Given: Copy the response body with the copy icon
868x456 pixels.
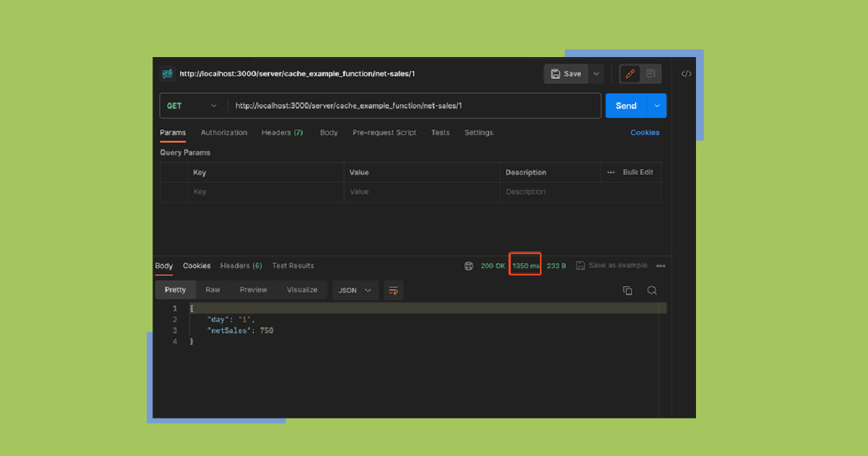Looking at the screenshot, I should pos(627,291).
